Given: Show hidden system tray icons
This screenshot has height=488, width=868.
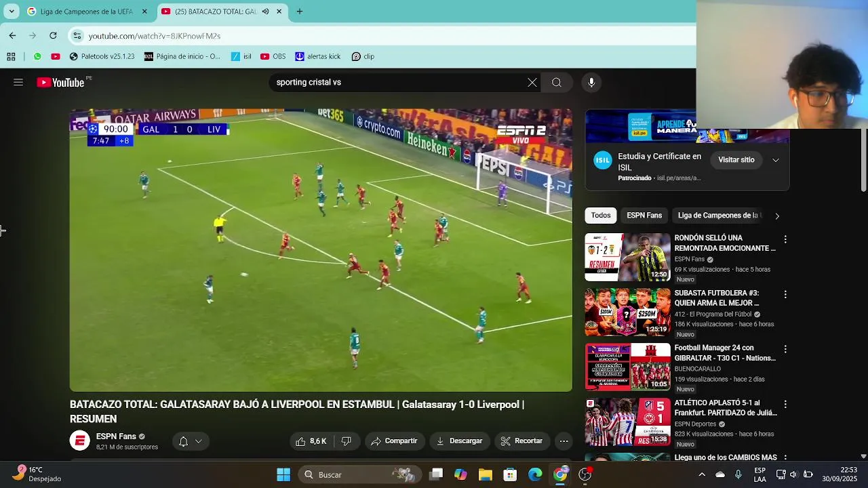Looking at the screenshot, I should coord(702,474).
